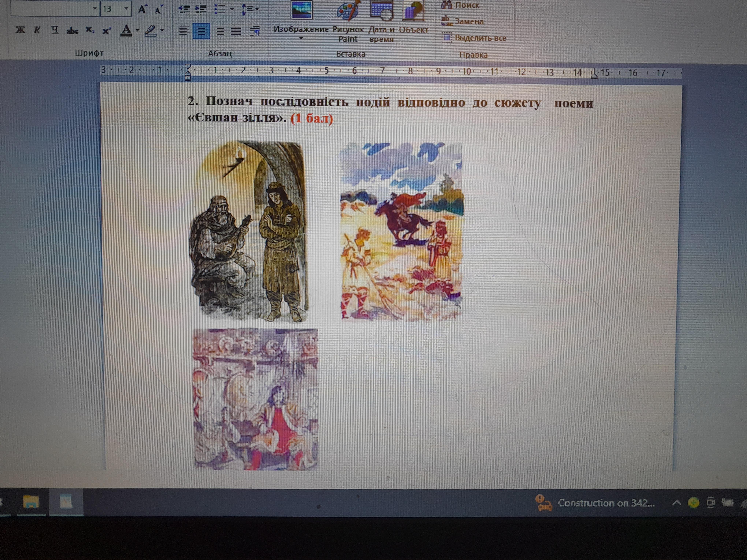Screen dimensions: 747x560
Task: Toggle superscript formatting
Action: (107, 31)
